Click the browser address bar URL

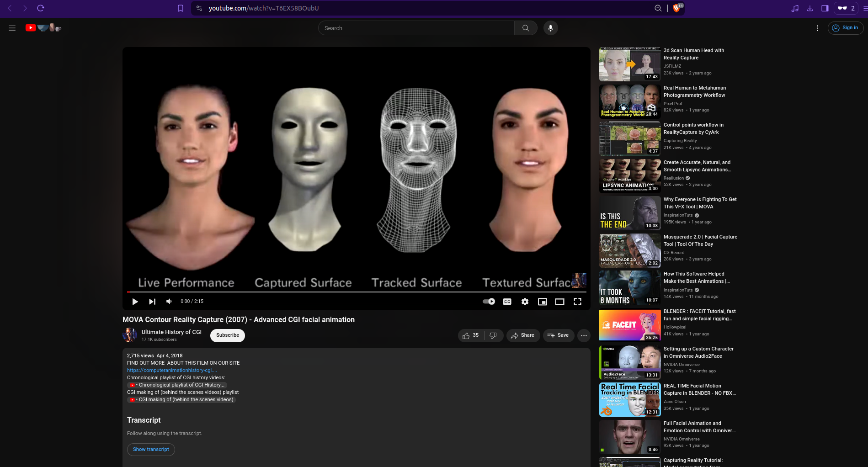tap(264, 8)
